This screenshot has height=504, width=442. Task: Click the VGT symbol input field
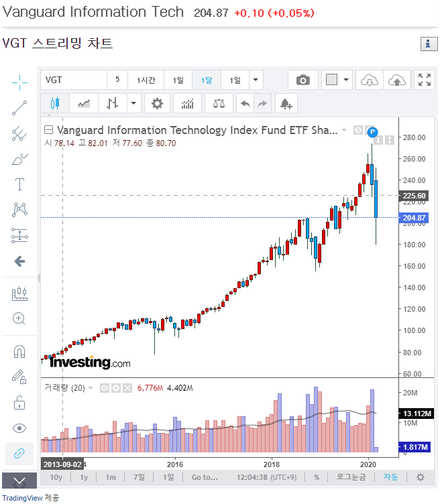coord(74,80)
